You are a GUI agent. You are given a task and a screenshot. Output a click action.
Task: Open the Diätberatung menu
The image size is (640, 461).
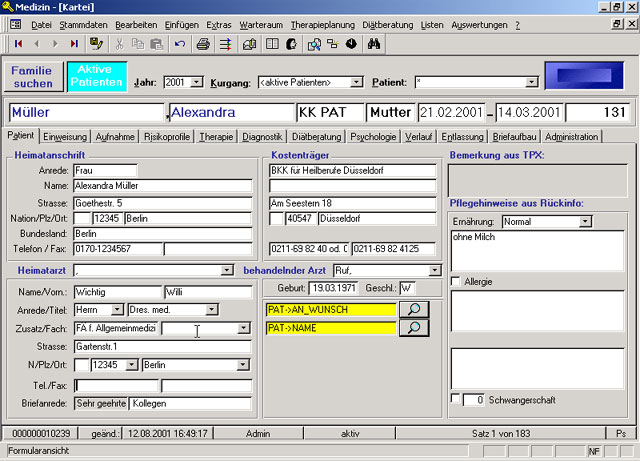point(387,25)
